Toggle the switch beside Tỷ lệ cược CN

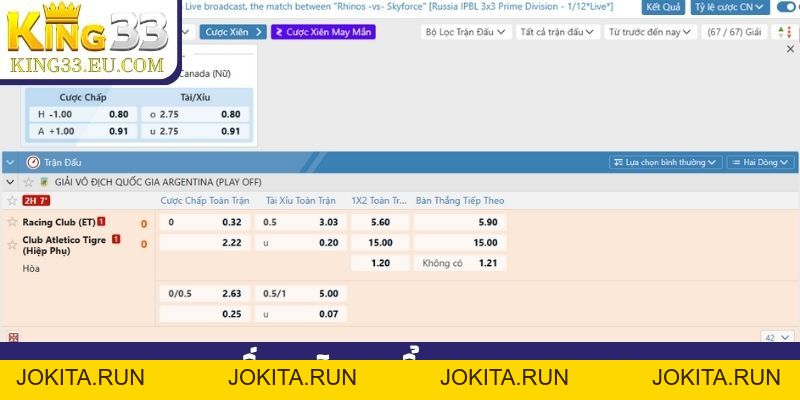788,7
